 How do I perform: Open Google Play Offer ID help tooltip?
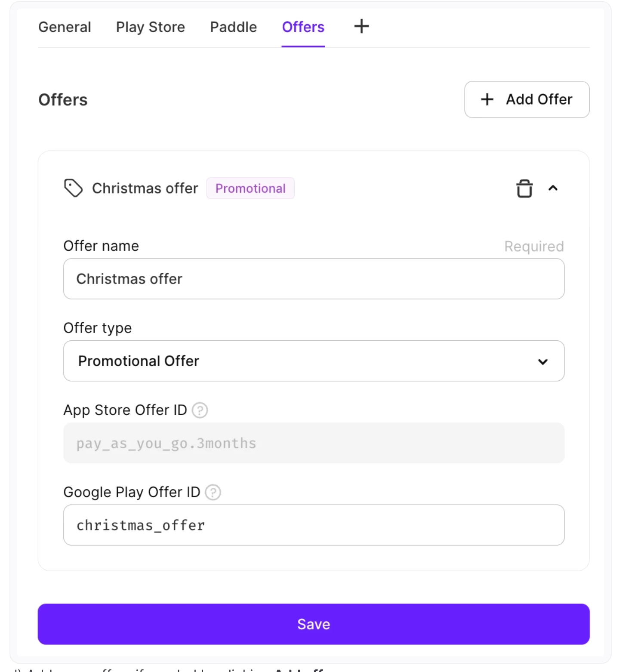pos(213,492)
